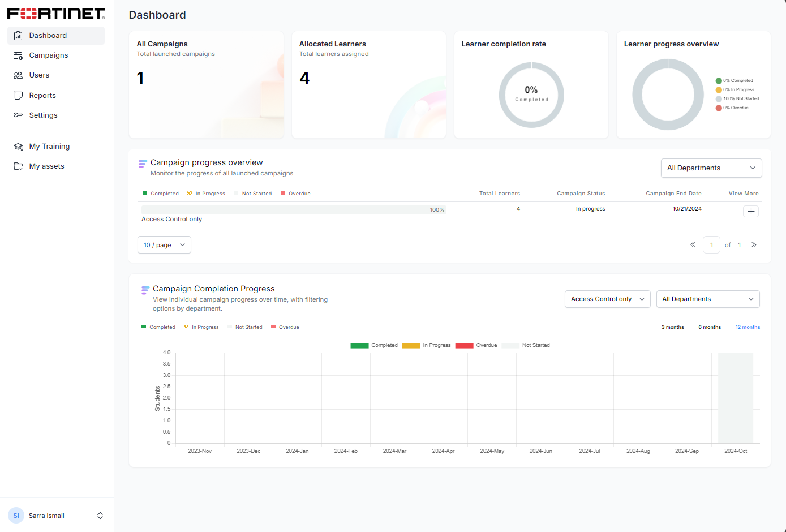786x532 pixels.
Task: Click the 100% Not Started legend entry
Action: 737,98
